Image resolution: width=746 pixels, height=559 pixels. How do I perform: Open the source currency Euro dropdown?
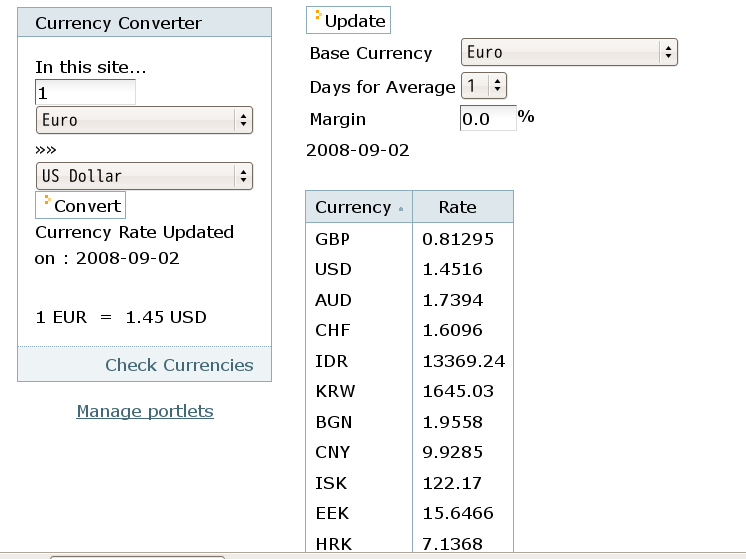[144, 120]
